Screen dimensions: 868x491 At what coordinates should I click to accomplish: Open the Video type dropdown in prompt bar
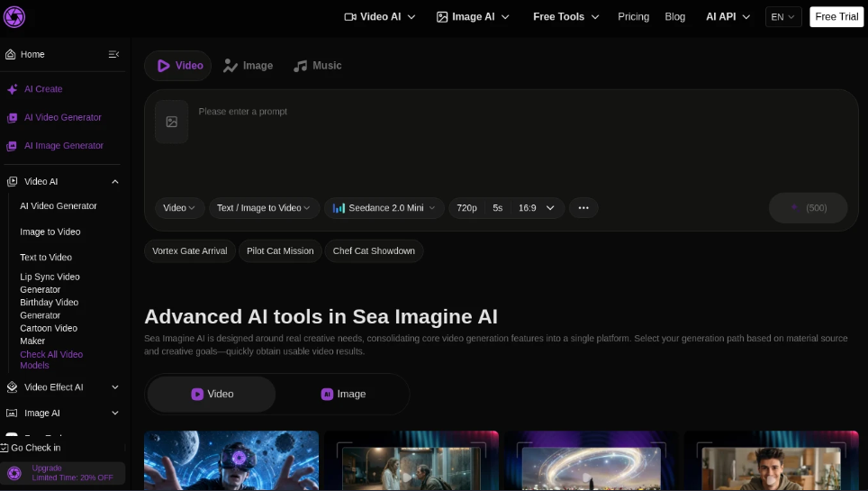(179, 208)
